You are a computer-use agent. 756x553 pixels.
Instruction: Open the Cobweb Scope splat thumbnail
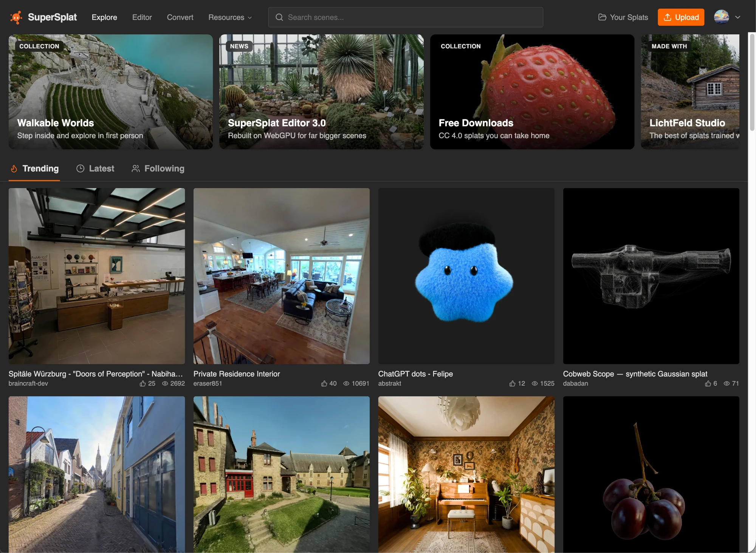[651, 276]
